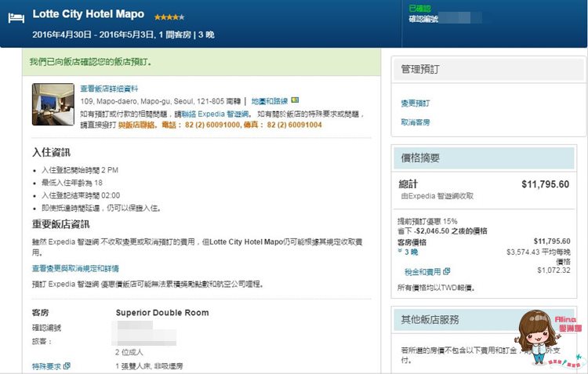Click the 1 張雙人床, 非吸煙房 text
The width and height of the screenshot is (588, 374).
click(149, 366)
